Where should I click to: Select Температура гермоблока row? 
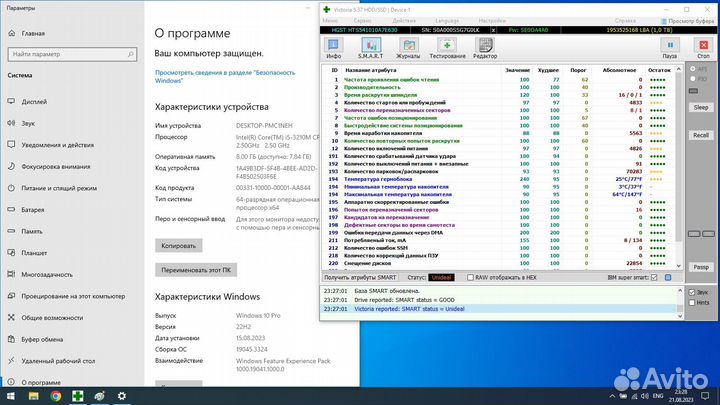(498, 179)
